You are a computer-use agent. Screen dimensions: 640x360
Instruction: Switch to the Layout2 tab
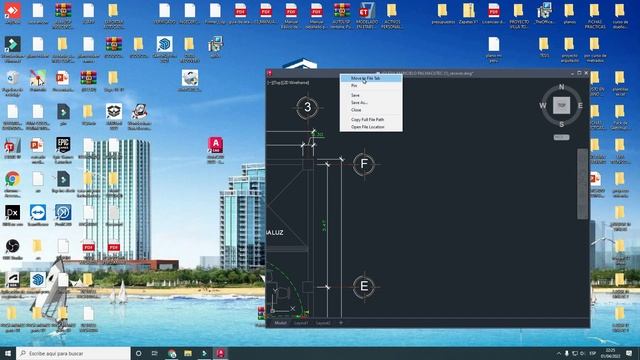(323, 323)
